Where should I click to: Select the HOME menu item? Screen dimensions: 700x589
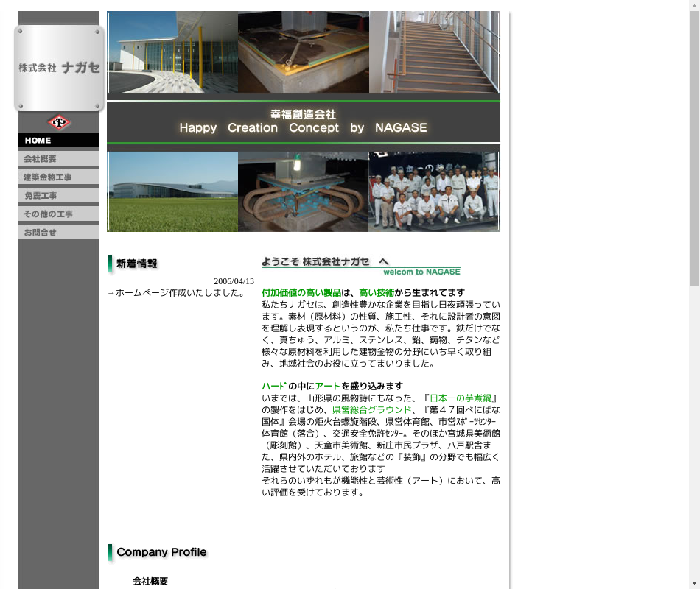(59, 140)
